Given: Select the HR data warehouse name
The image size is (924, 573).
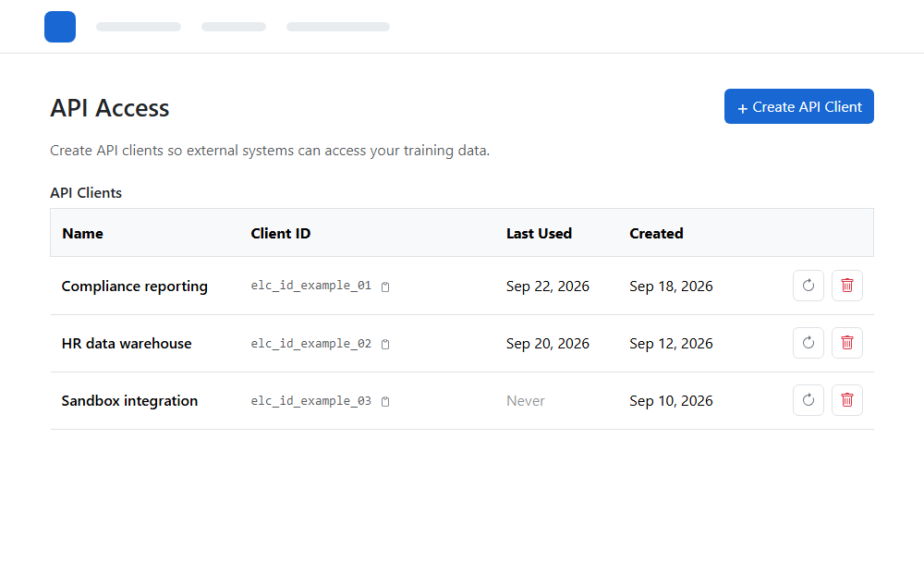Looking at the screenshot, I should click(x=127, y=343).
